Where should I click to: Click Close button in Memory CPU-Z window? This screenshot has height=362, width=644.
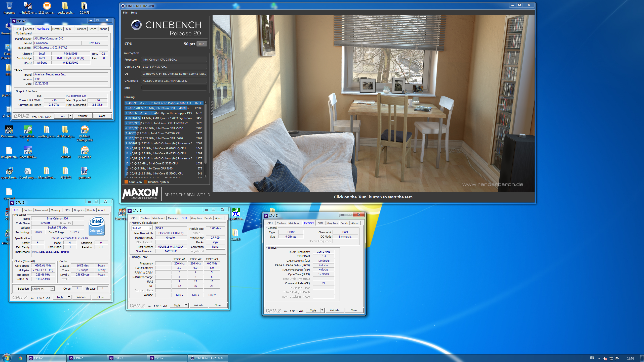(354, 310)
